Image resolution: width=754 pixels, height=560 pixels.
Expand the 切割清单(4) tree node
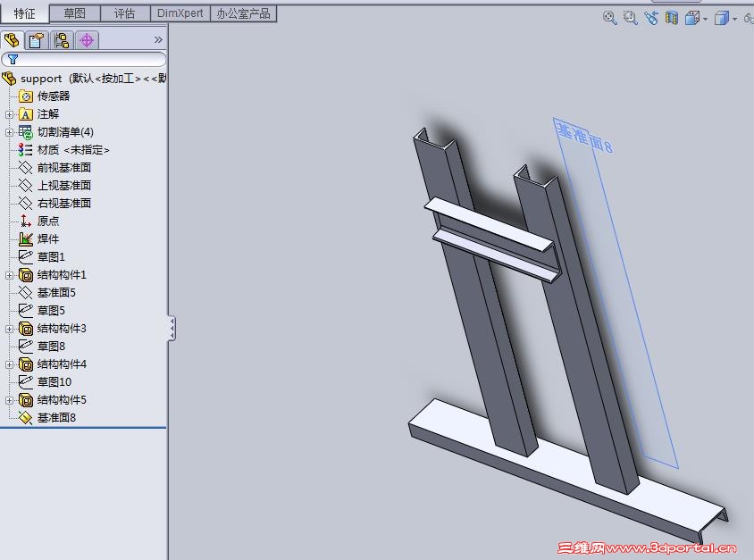click(x=9, y=132)
